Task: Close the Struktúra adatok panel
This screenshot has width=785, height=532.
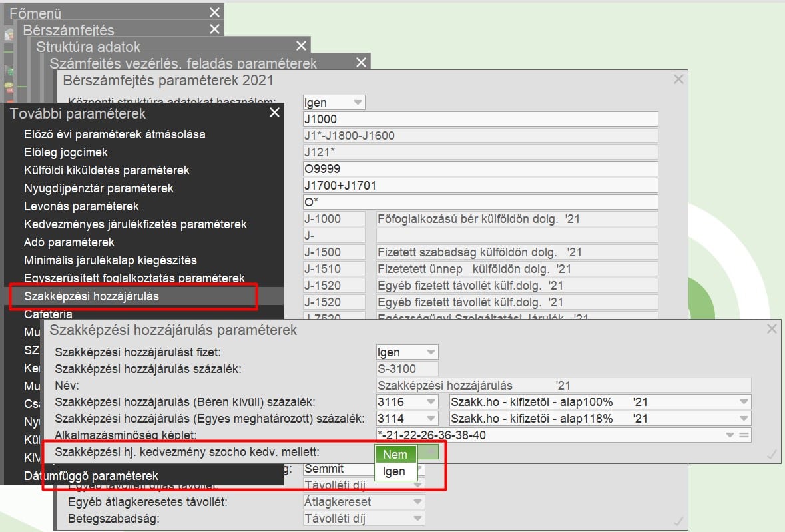Action: coord(302,46)
